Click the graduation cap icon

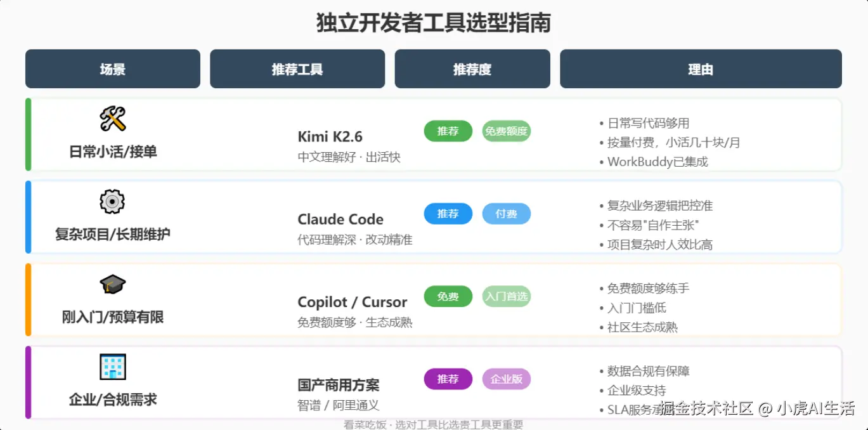tap(113, 284)
